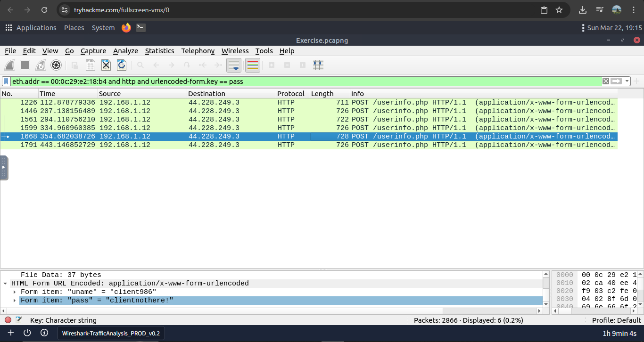
Task: Open the terminal from the top panel
Action: tap(140, 28)
